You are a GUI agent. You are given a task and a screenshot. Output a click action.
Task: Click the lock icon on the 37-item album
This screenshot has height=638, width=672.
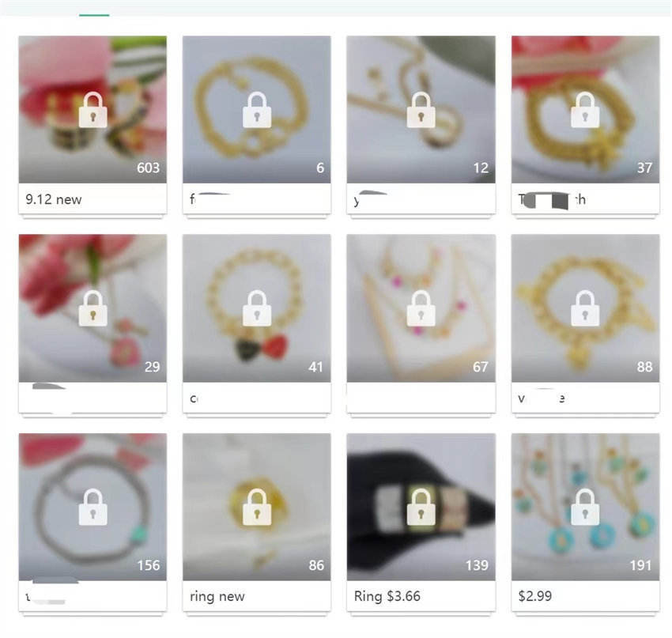coord(585,110)
